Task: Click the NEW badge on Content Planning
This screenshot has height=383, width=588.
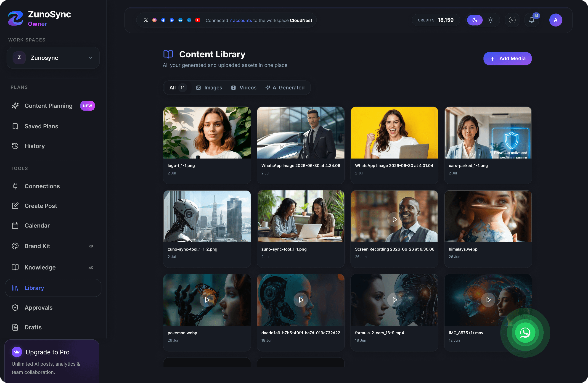Action: pos(87,106)
